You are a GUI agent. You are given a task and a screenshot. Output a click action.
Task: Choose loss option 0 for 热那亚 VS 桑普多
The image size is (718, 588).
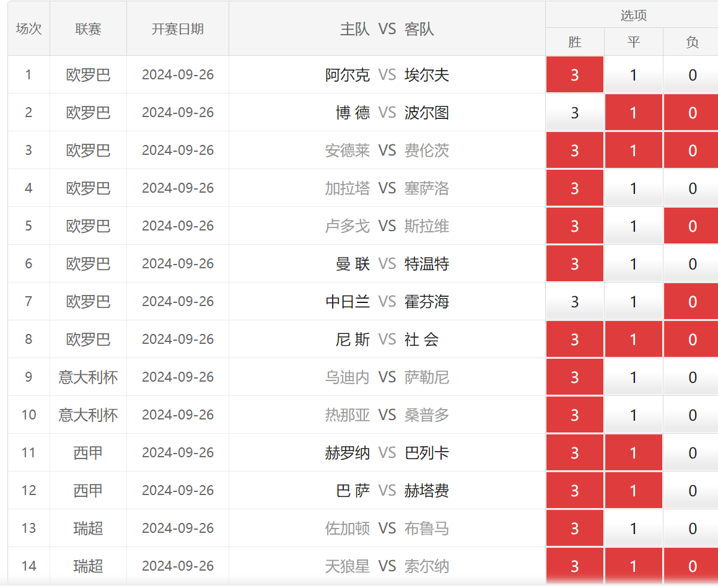691,415
